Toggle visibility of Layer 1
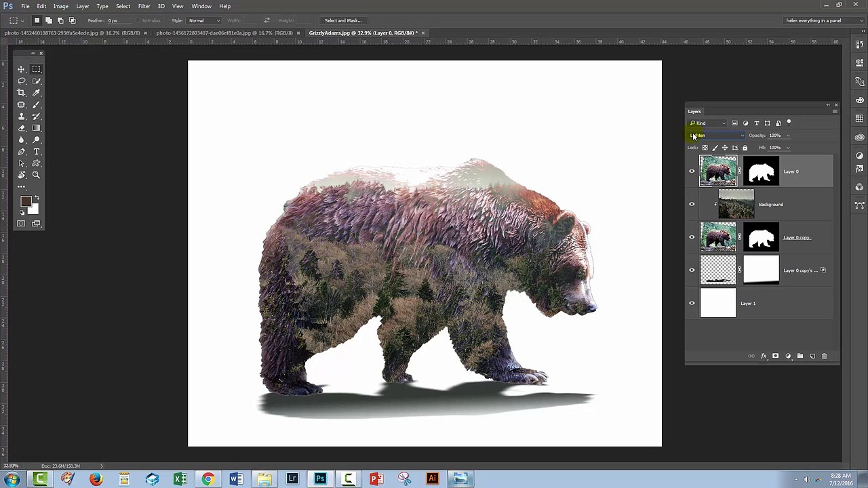This screenshot has width=868, height=488. tap(692, 303)
